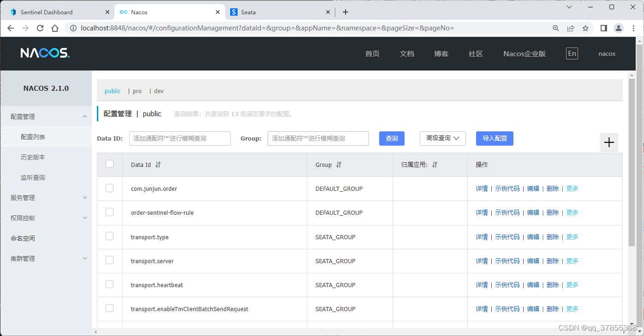The width and height of the screenshot is (644, 336).
Task: Click 示例代码 for transport.heartbeat row
Action: (507, 285)
